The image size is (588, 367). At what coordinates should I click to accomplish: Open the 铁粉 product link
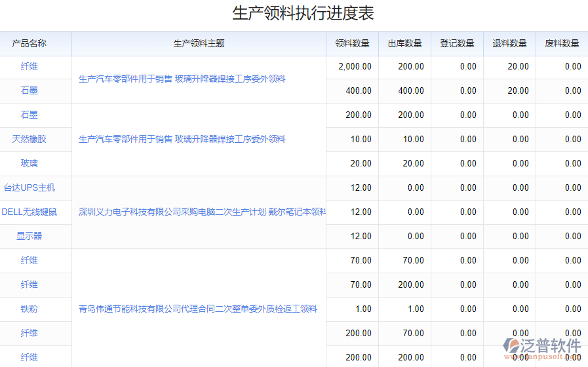[29, 309]
